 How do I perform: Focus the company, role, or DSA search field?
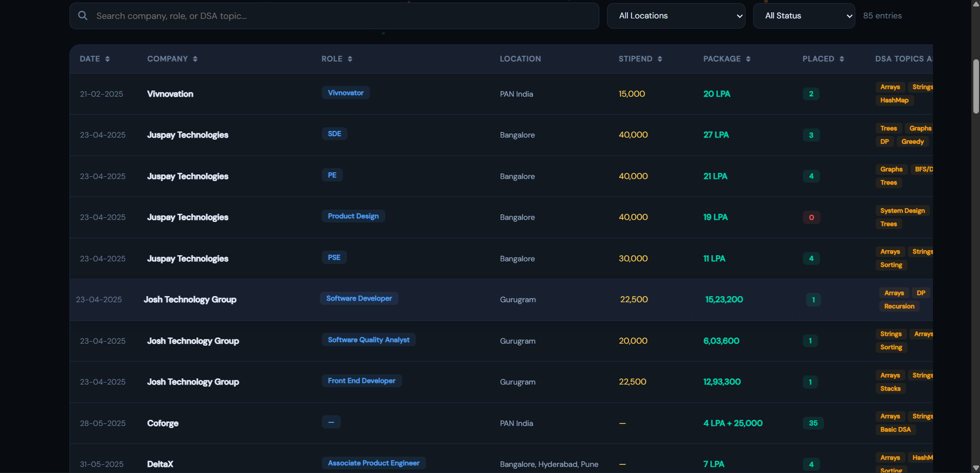pyautogui.click(x=334, y=16)
